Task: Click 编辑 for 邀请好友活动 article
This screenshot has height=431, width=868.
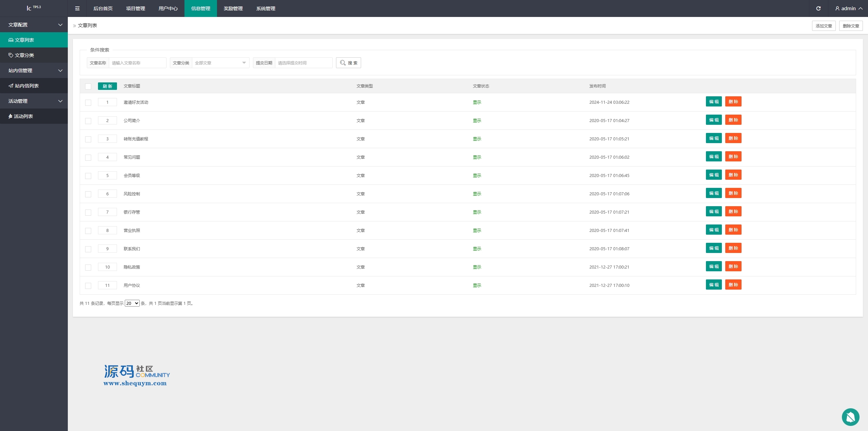Action: [x=714, y=101]
